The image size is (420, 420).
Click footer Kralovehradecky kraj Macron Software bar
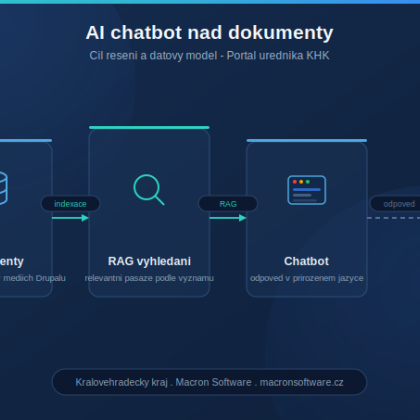pyautogui.click(x=209, y=382)
